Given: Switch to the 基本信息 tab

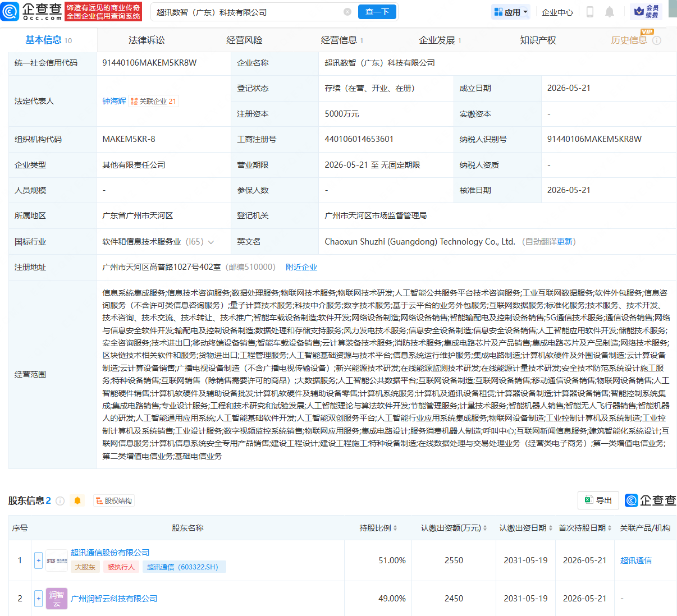Looking at the screenshot, I should tap(49, 40).
